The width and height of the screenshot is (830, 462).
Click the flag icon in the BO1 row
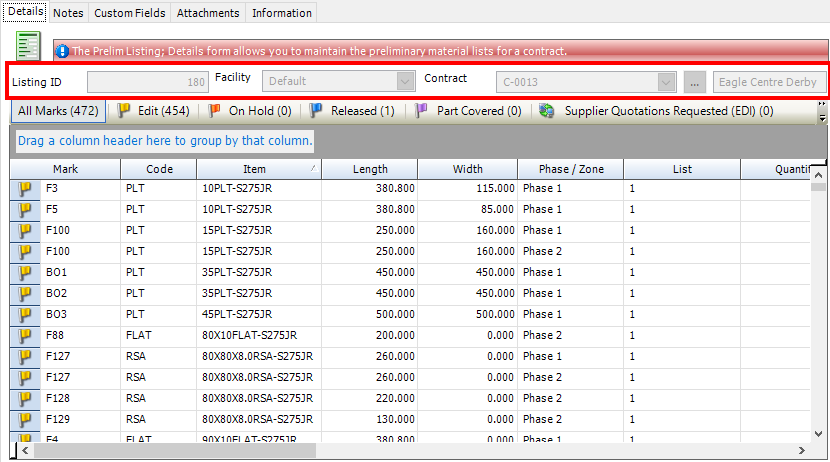point(25,273)
